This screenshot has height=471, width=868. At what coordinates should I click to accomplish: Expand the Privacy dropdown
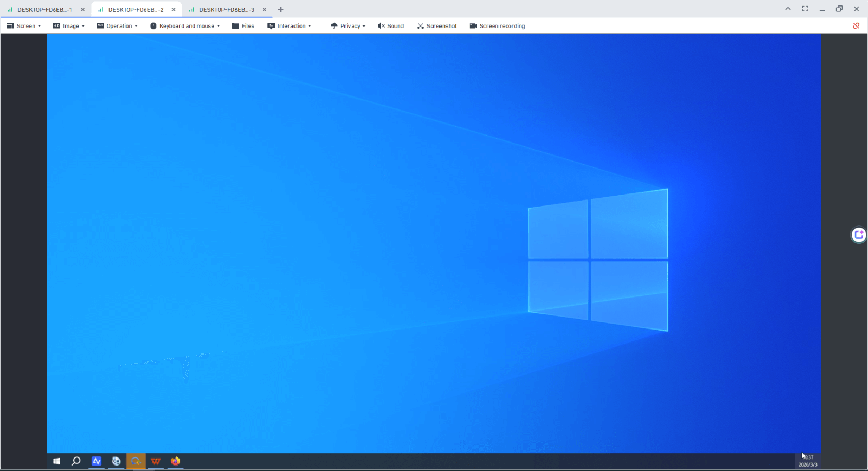tap(348, 26)
